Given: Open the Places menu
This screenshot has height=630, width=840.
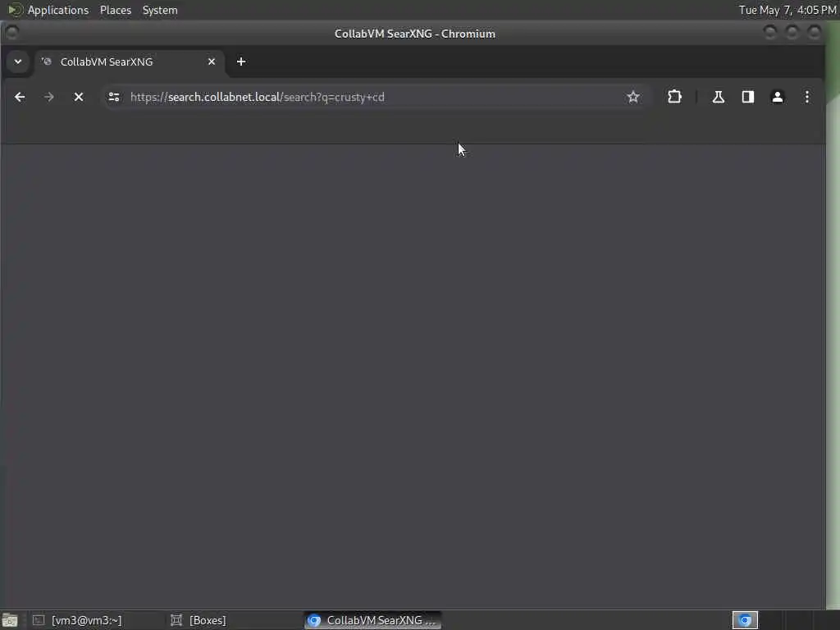Looking at the screenshot, I should pos(116,10).
